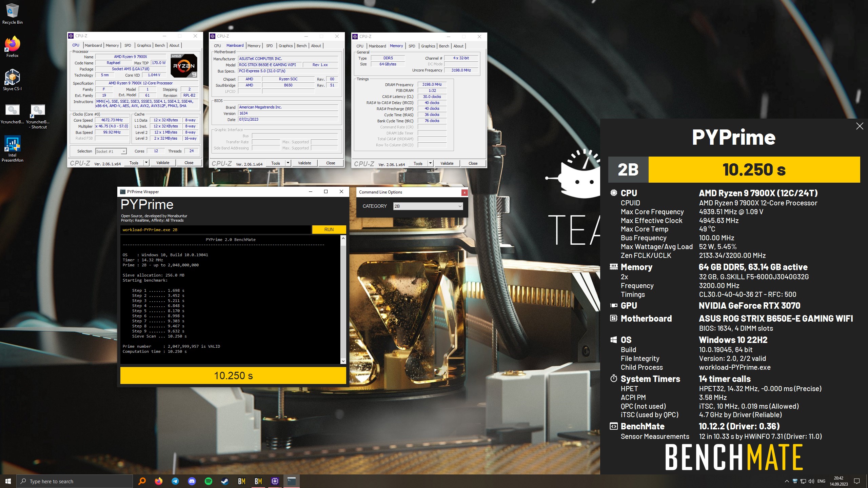Open the Intel PresentMon desktop icon

click(x=12, y=149)
